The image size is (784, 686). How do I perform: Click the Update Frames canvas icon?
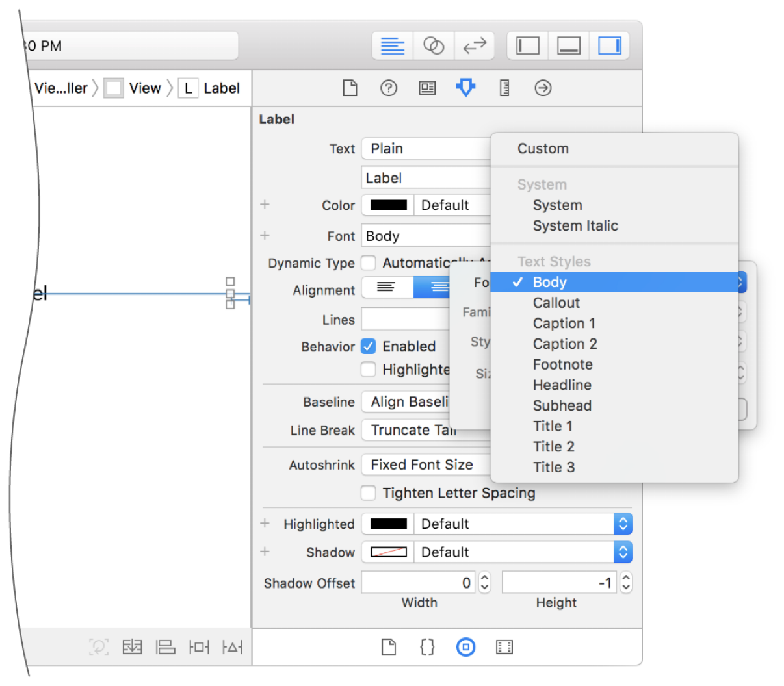[98, 646]
